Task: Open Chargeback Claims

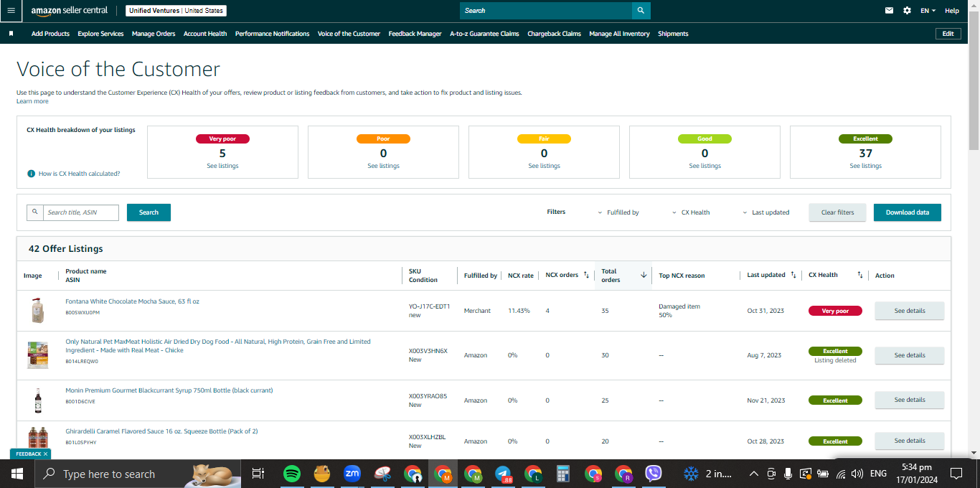Action: [x=554, y=34]
